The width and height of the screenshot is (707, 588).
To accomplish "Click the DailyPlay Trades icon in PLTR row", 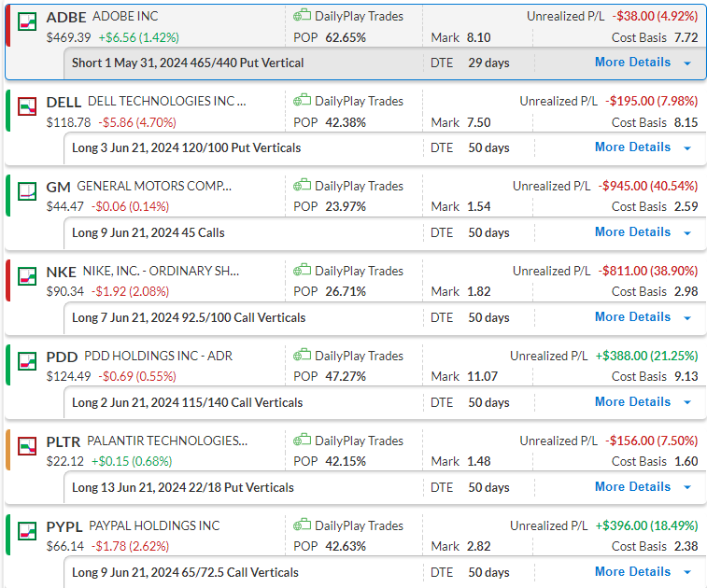I will pos(302,440).
